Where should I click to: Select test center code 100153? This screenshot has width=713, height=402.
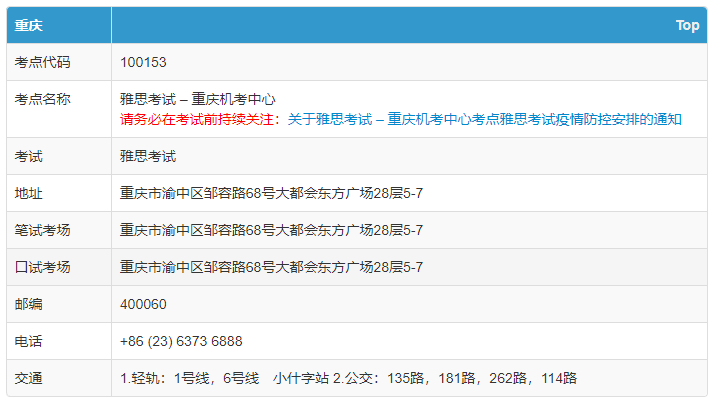(x=143, y=62)
